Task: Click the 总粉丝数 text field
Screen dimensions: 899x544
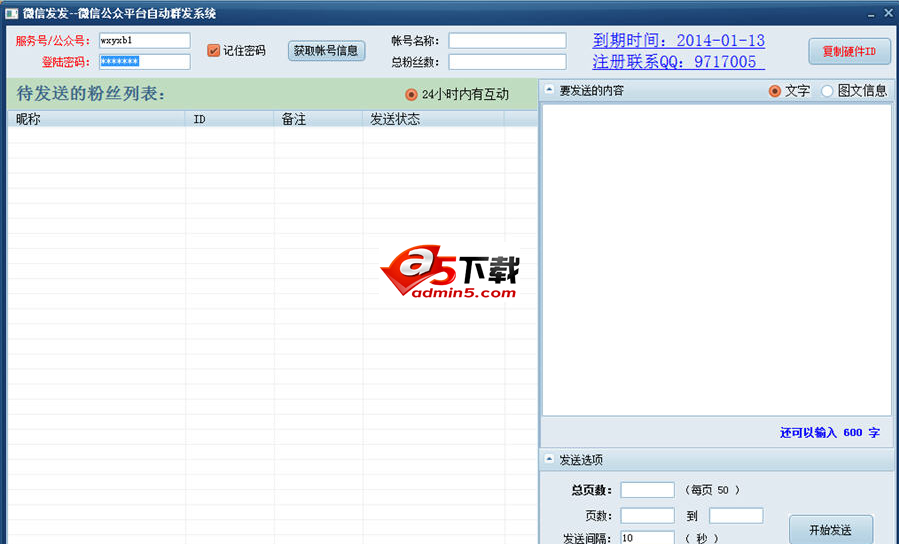Action: pyautogui.click(x=507, y=61)
